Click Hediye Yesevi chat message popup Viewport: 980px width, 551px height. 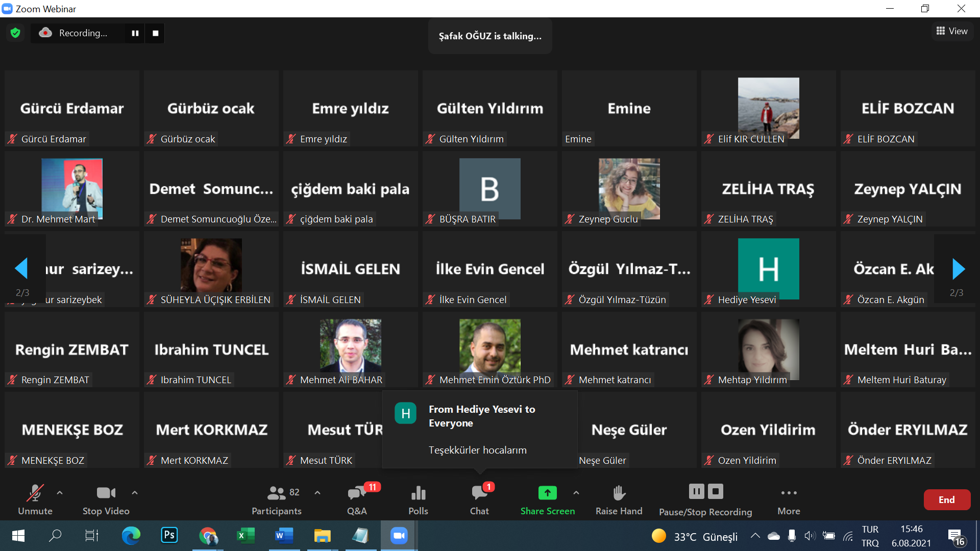click(x=480, y=430)
